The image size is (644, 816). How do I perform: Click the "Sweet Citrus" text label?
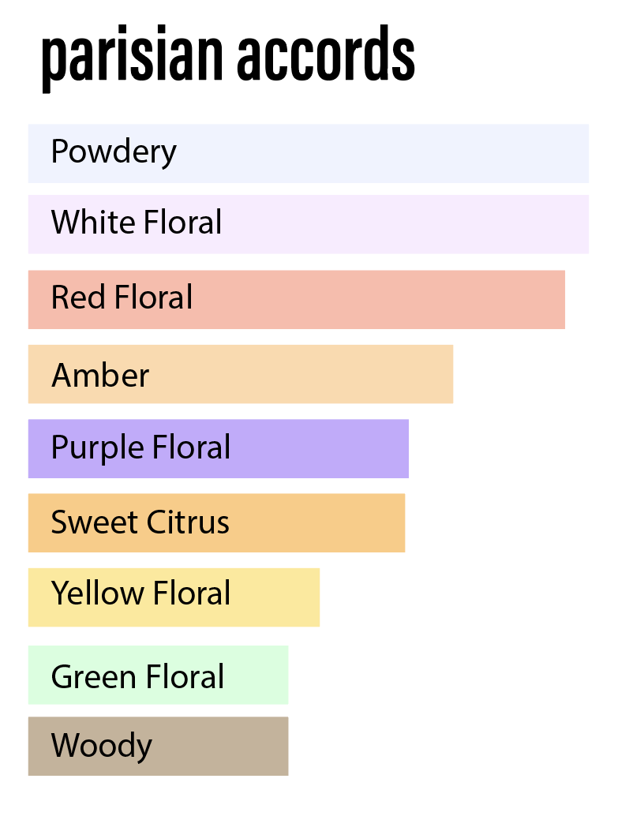coord(140,522)
